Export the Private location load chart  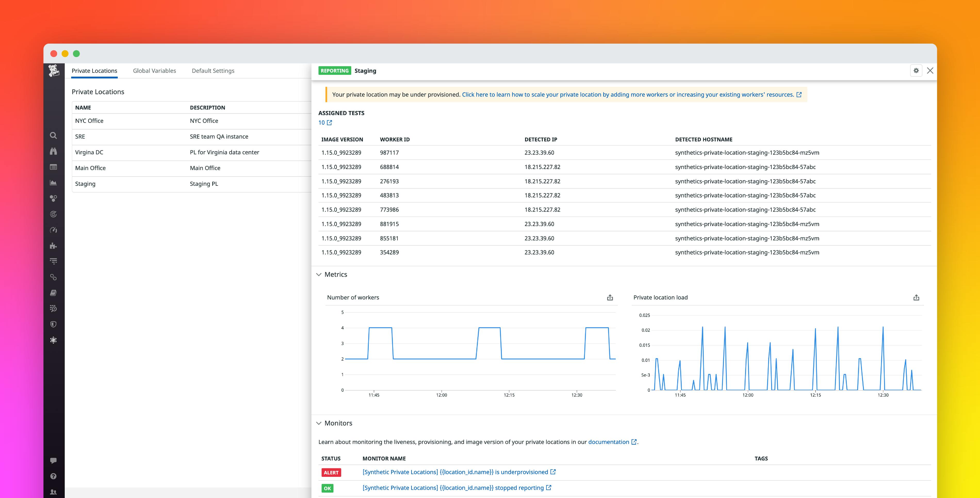tap(917, 297)
